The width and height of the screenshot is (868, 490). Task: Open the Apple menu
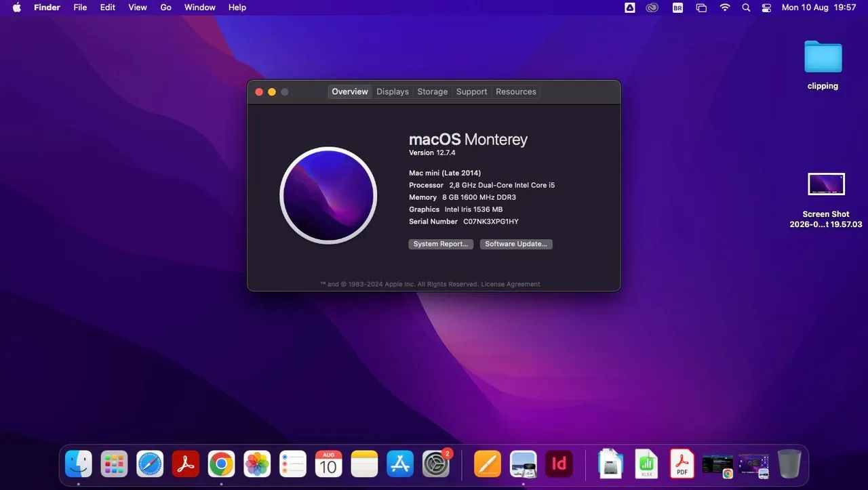point(16,7)
